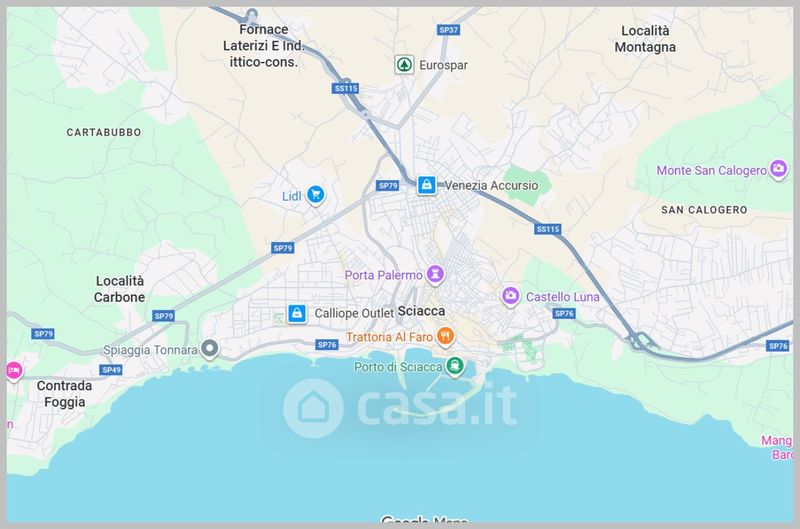Click the Eurospar supermarket marker icon
Image resolution: width=800 pixels, height=529 pixels.
pyautogui.click(x=404, y=65)
